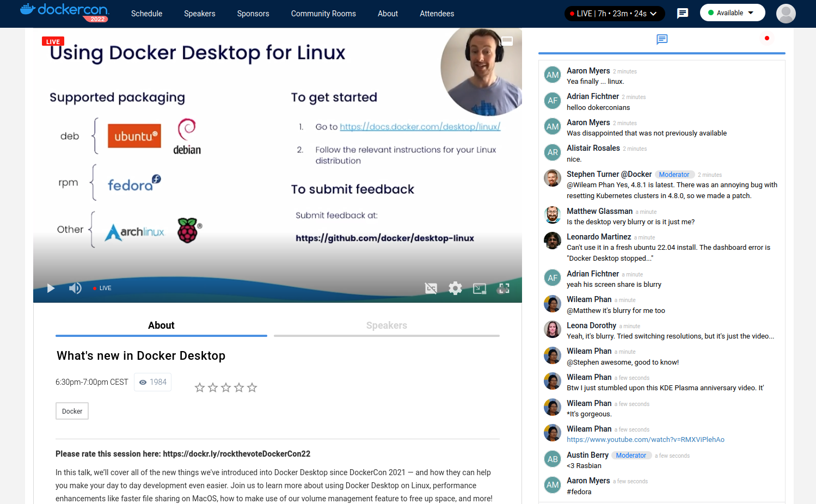Open the KDE Plasma YouTube link in chat
Image resolution: width=816 pixels, height=504 pixels.
pyautogui.click(x=645, y=440)
